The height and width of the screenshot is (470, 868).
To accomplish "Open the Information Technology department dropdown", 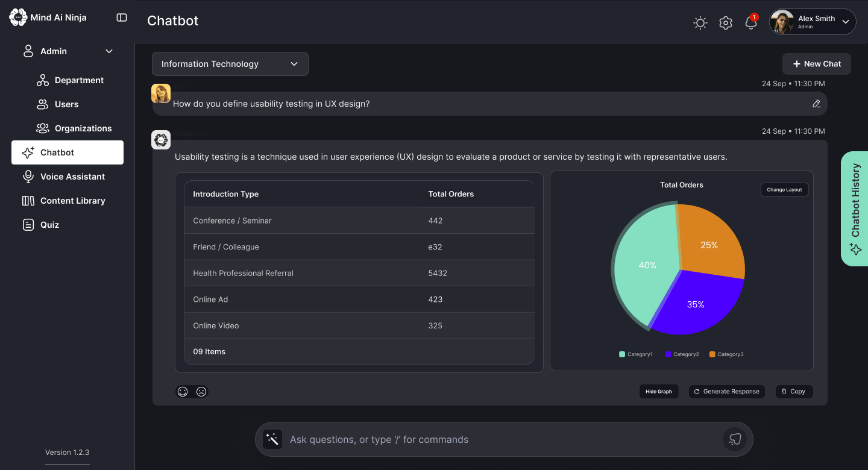I will tap(230, 64).
